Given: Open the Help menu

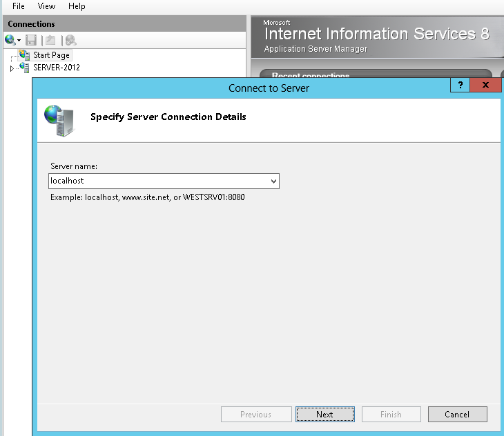Looking at the screenshot, I should click(77, 6).
